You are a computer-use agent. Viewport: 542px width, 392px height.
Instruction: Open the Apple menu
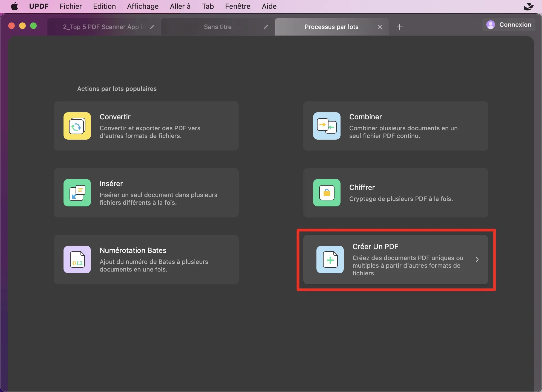click(14, 6)
